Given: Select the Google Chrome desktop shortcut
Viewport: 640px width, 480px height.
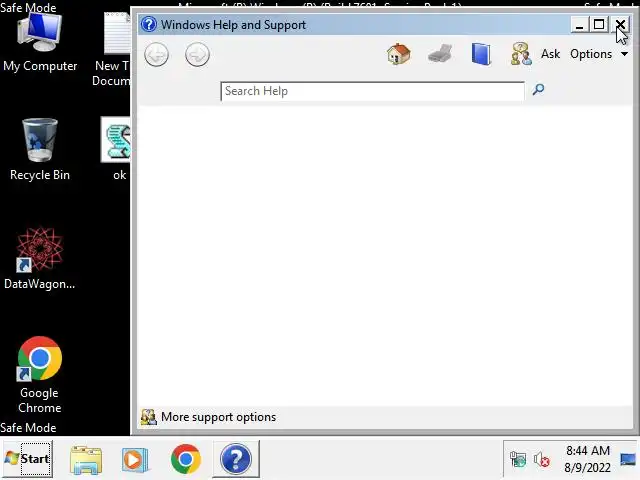Looking at the screenshot, I should [40, 375].
